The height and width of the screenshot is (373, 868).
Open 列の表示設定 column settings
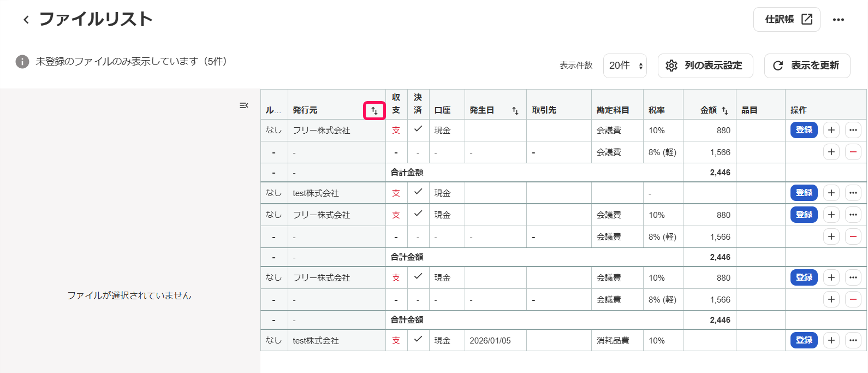[705, 66]
